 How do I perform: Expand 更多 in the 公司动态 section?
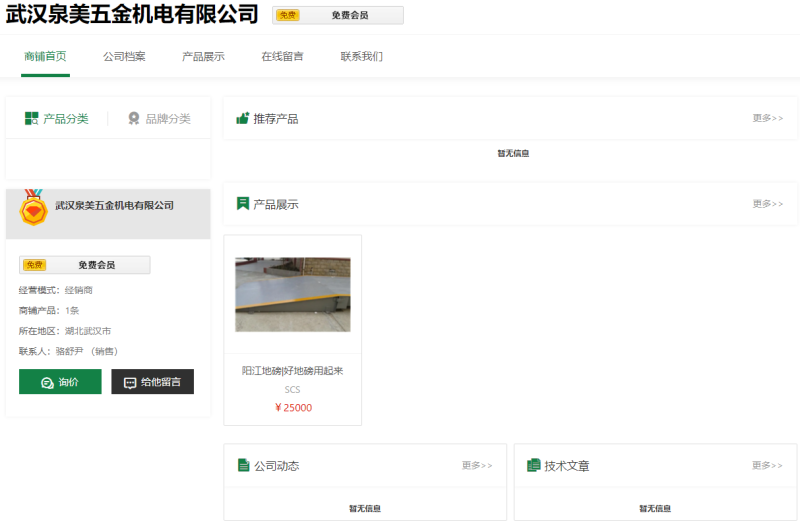click(477, 466)
